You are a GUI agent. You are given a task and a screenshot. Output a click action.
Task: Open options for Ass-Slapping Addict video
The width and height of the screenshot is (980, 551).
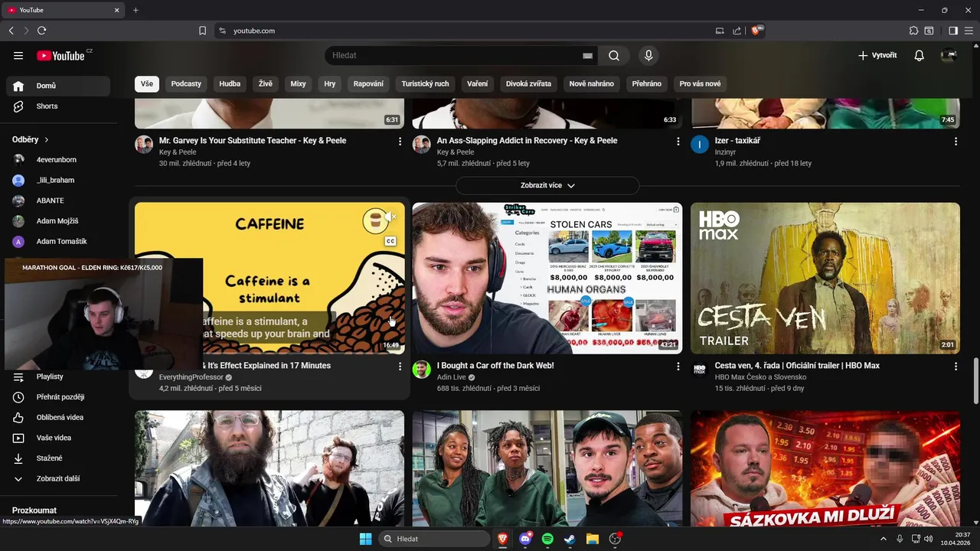click(678, 141)
